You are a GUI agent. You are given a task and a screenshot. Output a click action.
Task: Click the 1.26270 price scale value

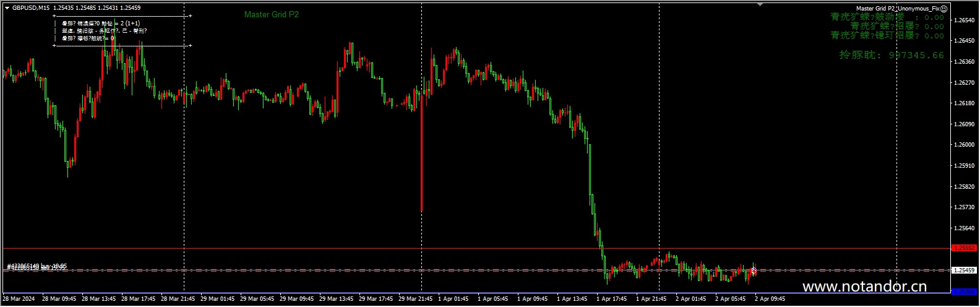(x=965, y=82)
